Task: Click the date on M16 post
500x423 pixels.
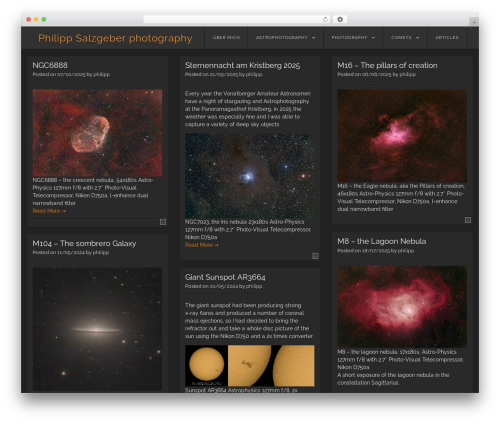Action: click(x=377, y=74)
